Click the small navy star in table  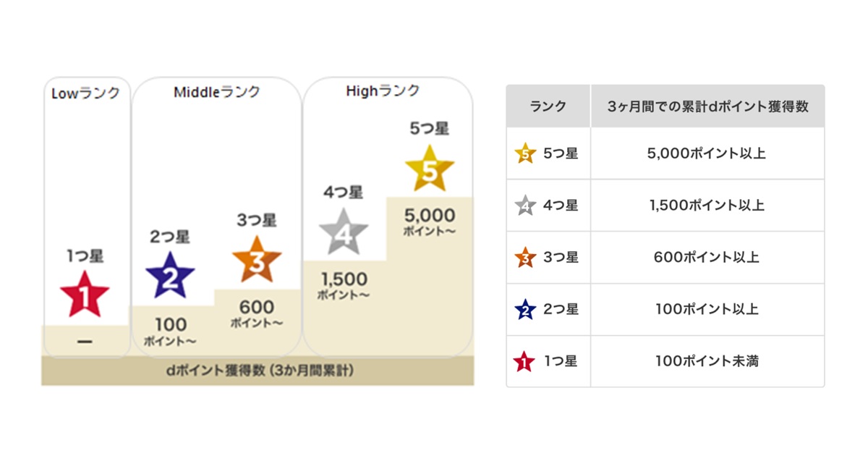[x=524, y=310]
